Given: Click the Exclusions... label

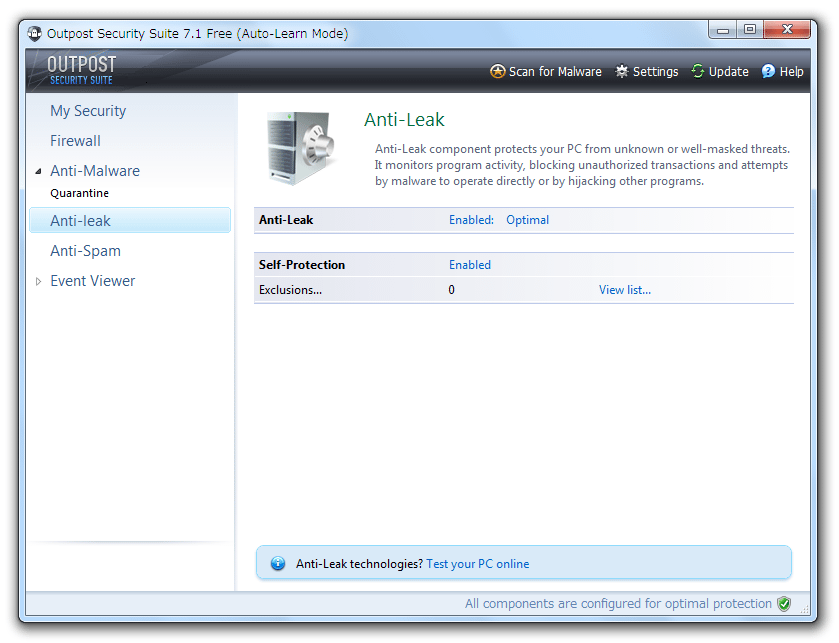Looking at the screenshot, I should 291,290.
